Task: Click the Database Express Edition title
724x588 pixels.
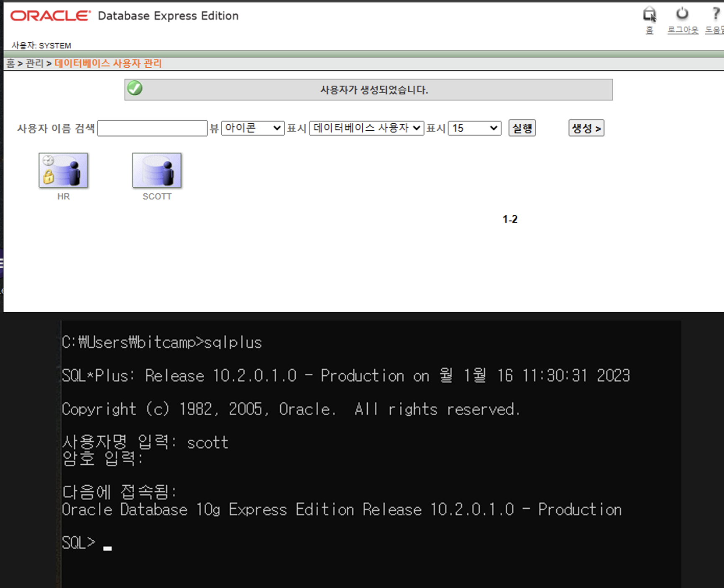Action: click(168, 16)
